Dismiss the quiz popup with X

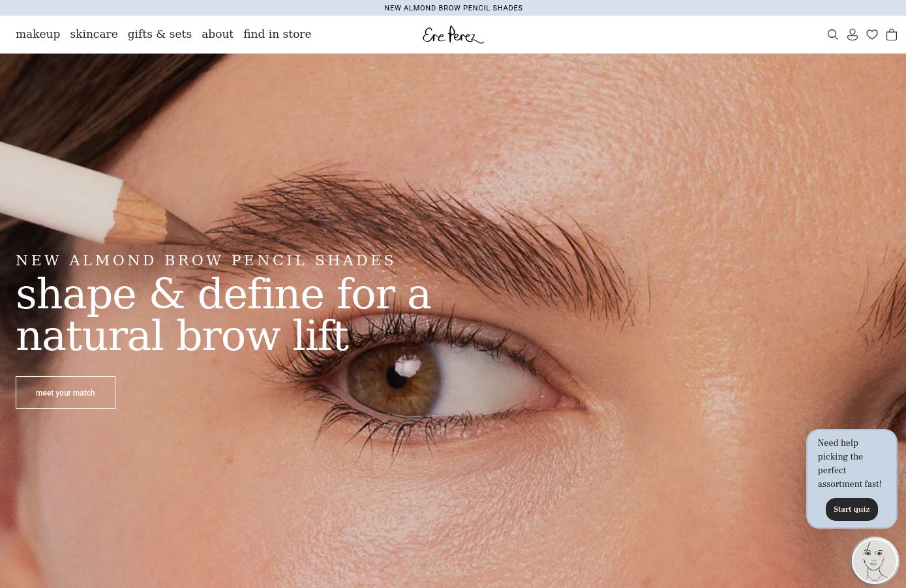(888, 416)
